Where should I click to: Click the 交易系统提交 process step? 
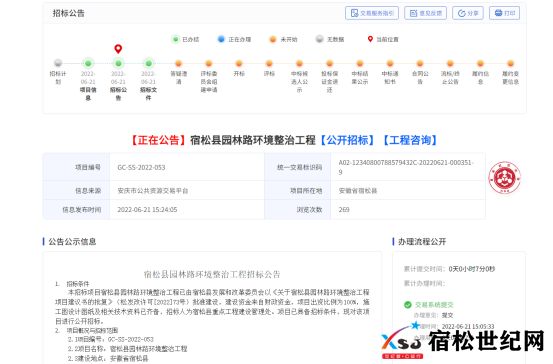coord(434,304)
